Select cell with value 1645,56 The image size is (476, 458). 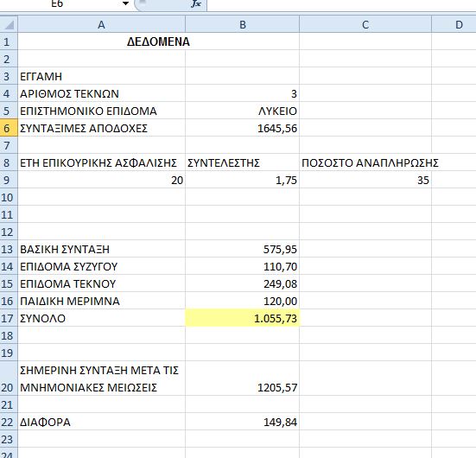(242, 128)
